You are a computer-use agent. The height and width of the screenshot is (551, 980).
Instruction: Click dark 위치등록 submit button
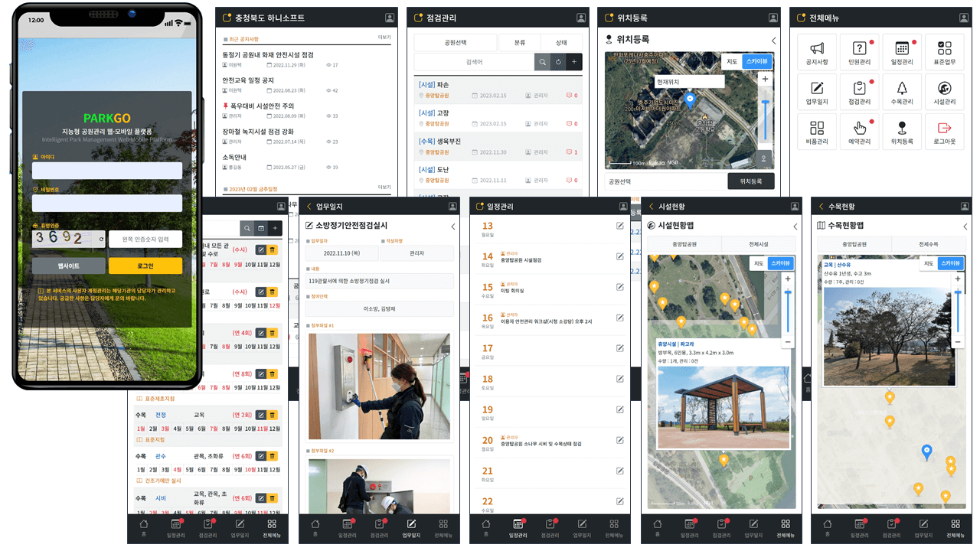pyautogui.click(x=750, y=181)
